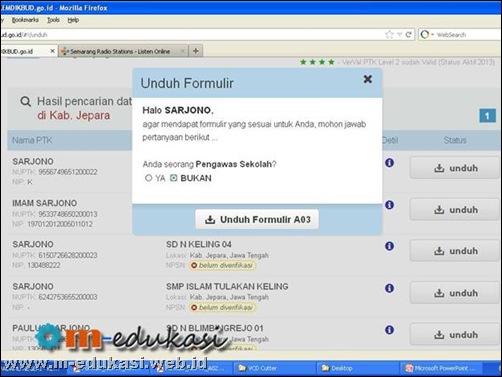Click NIP 197012012005011012 value
The width and height of the screenshot is (502, 377).
(x=59, y=224)
